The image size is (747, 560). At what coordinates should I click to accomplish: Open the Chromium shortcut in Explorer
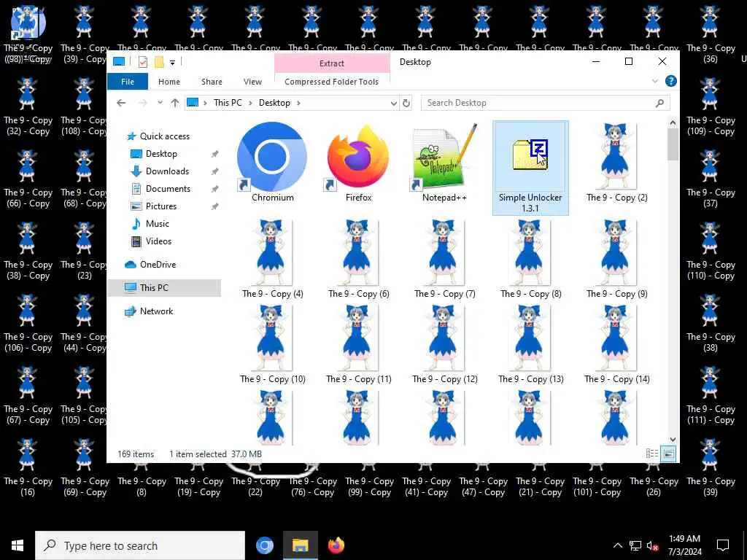point(273,163)
